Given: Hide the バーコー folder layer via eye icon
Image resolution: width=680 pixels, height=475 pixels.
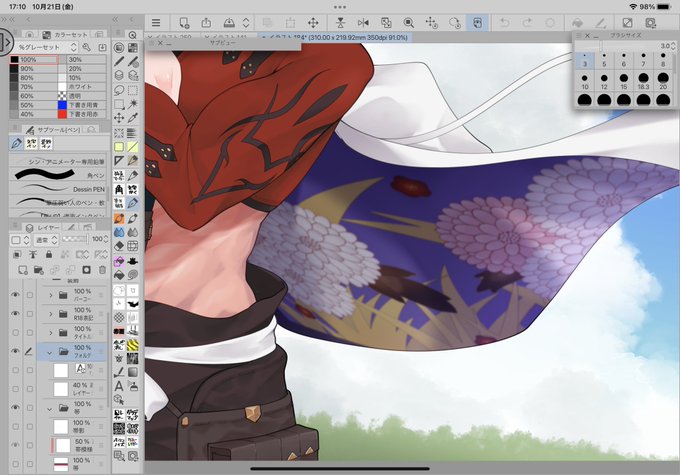Looking at the screenshot, I should click(x=16, y=295).
